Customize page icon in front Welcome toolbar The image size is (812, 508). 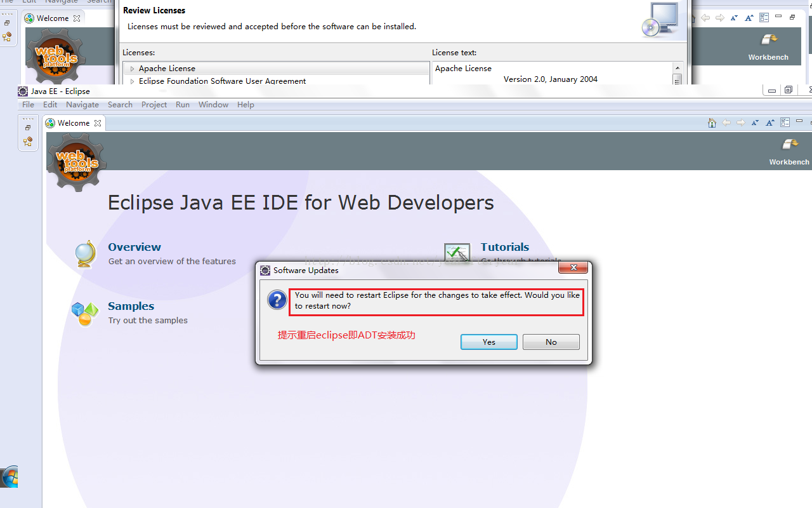[x=785, y=123]
